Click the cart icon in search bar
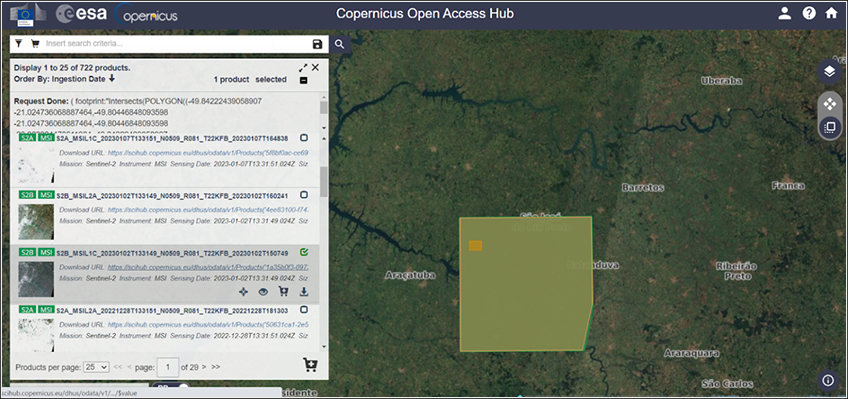Screen dimensions: 848x399 [x=35, y=44]
